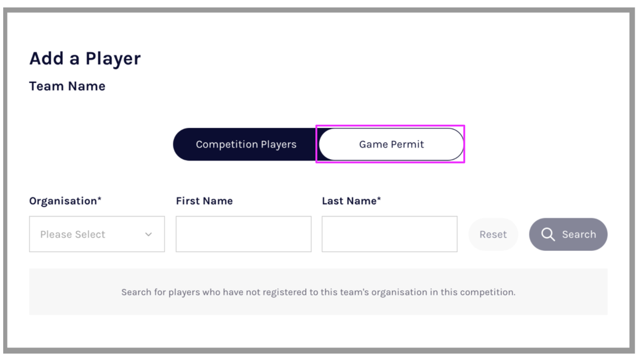Click the Last Name field label

point(349,201)
